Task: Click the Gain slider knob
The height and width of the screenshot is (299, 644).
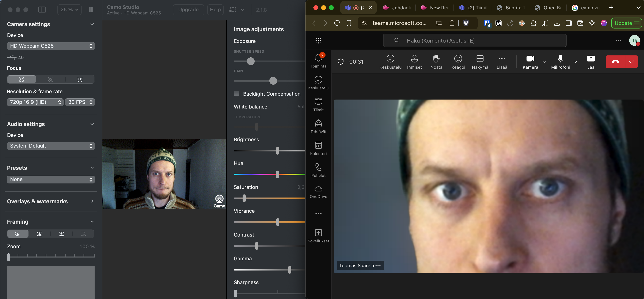Action: pyautogui.click(x=273, y=81)
